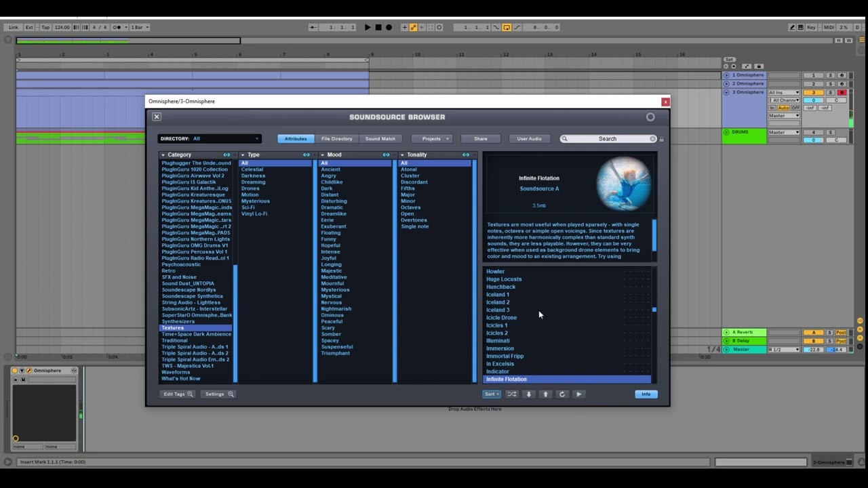Click the circular button at browser top right
The image size is (868, 488).
tap(650, 117)
